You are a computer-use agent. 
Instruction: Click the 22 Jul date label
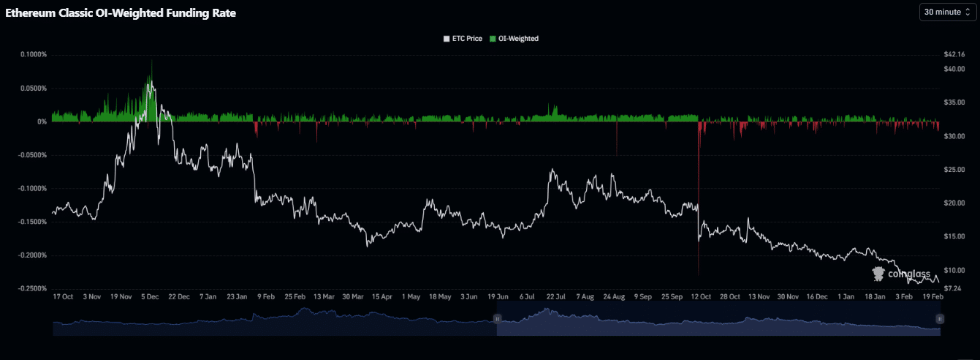tap(555, 297)
